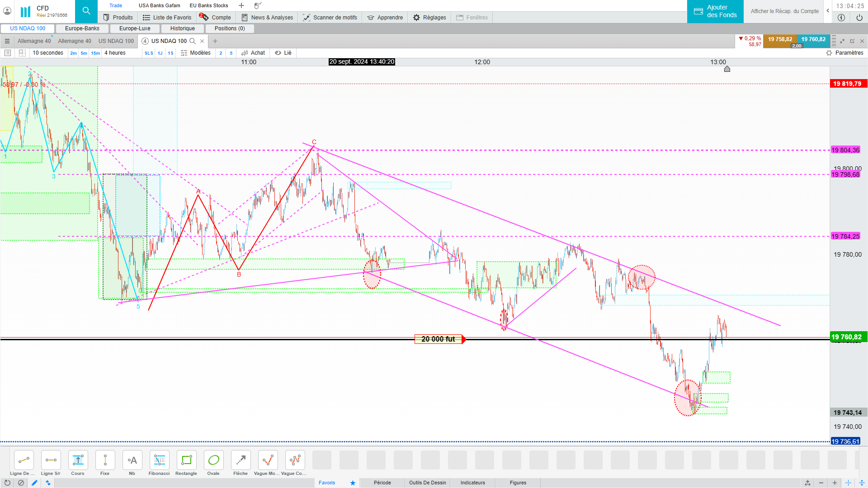
Task: Open the chart layout grid icon
Action: 22,53
